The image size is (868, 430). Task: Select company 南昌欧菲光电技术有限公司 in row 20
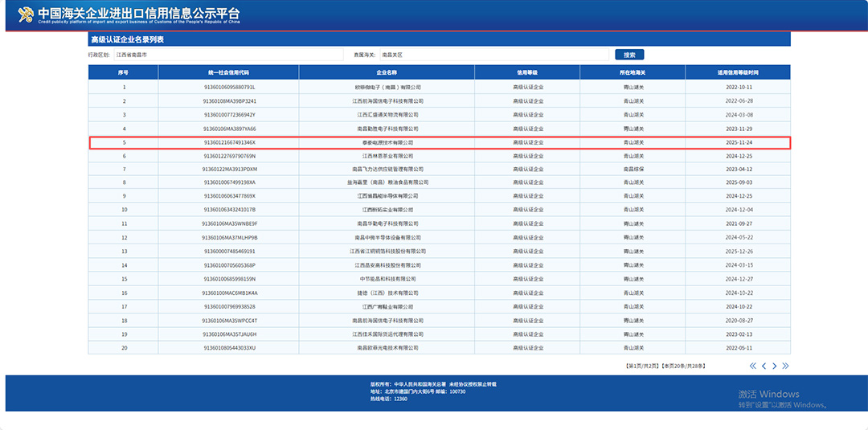pyautogui.click(x=387, y=348)
